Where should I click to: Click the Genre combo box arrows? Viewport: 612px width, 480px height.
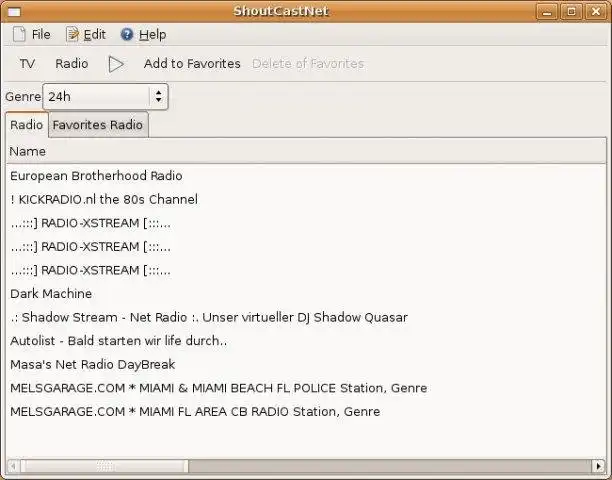coord(158,96)
